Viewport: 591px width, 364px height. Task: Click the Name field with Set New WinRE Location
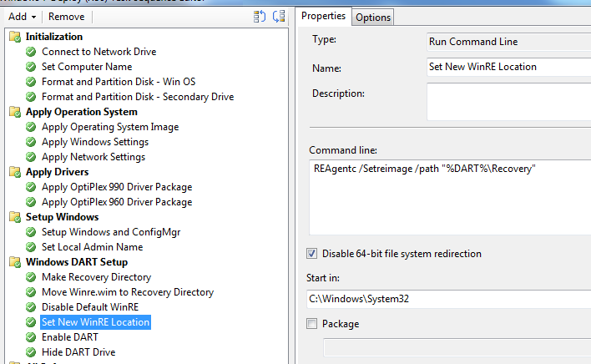(x=509, y=67)
